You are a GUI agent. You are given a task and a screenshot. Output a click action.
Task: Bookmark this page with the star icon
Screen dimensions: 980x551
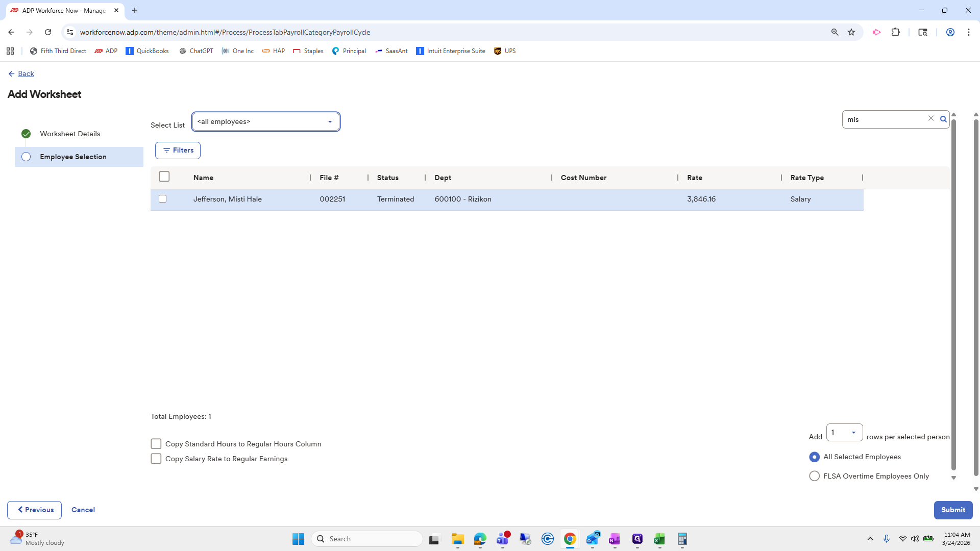pyautogui.click(x=851, y=32)
